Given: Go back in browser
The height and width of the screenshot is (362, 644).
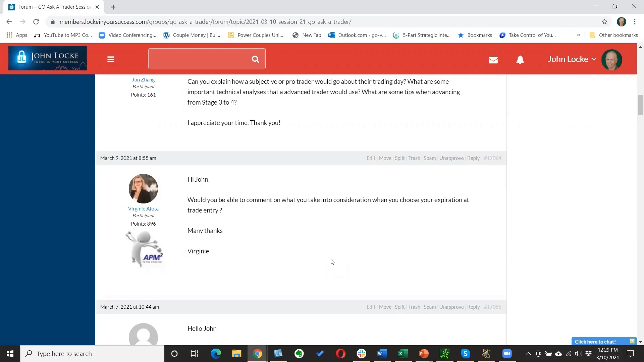Looking at the screenshot, I should pos(9,22).
